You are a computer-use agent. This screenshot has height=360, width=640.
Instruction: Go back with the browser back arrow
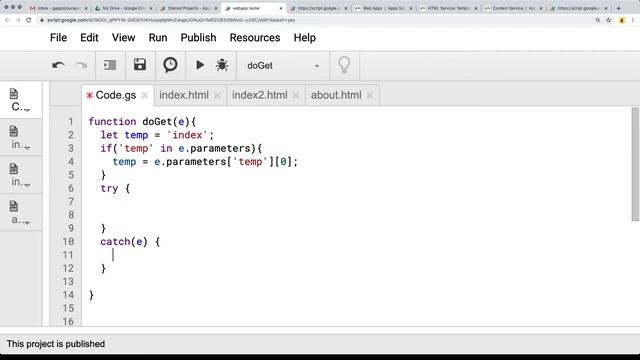7,20
